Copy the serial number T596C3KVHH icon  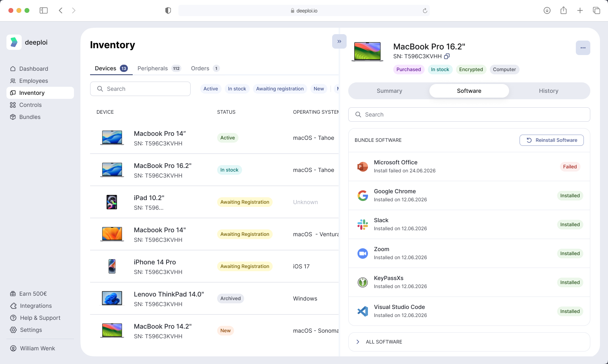click(447, 56)
